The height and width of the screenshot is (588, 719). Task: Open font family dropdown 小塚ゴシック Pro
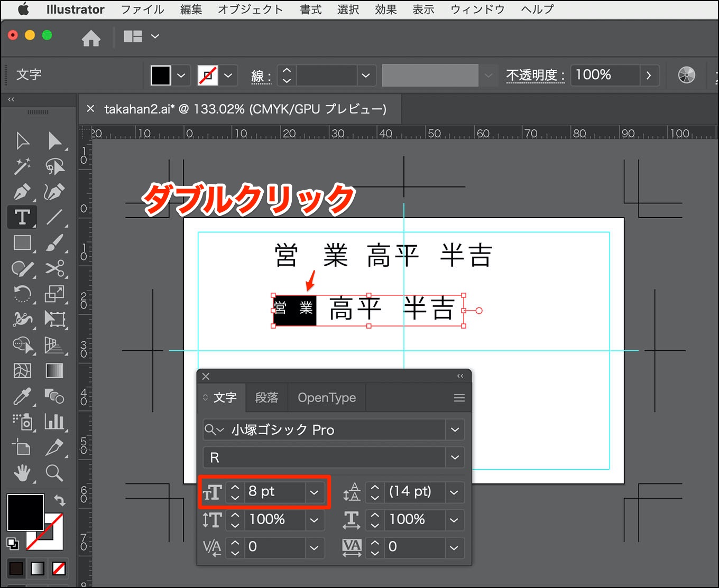(x=455, y=430)
